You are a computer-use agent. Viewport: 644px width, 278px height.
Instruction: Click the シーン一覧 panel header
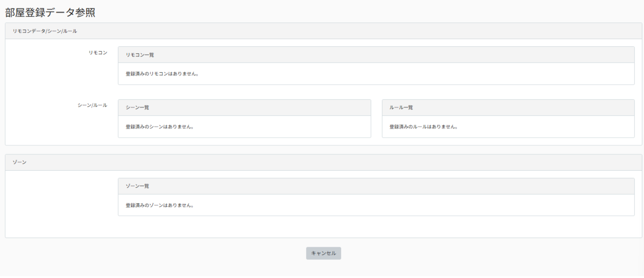[x=244, y=108]
